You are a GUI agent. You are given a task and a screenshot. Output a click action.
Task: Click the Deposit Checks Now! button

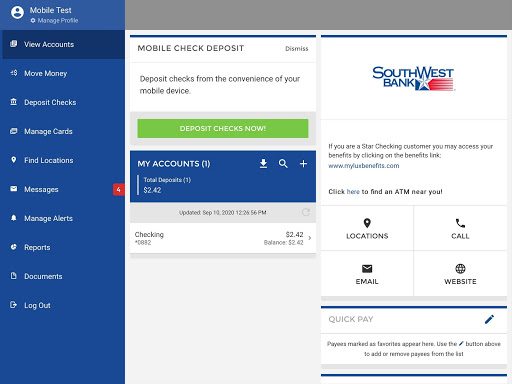click(223, 128)
